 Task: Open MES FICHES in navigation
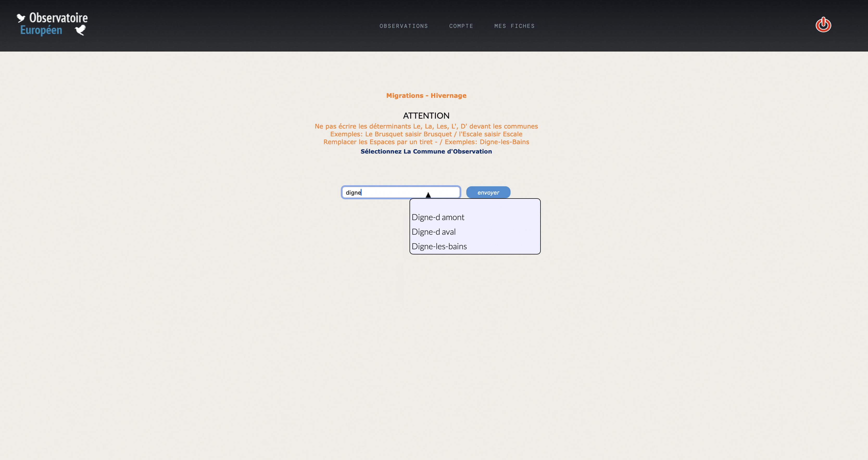514,26
